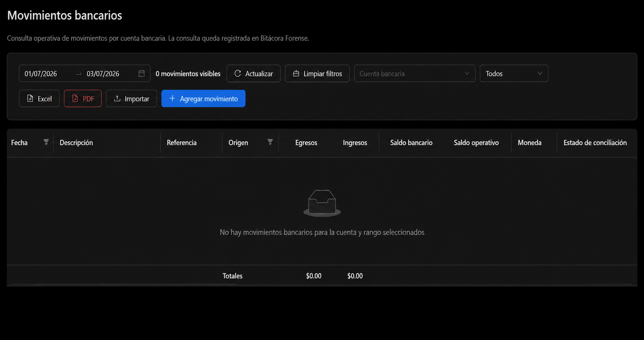Click the empty inbox placeholder icon
This screenshot has height=340, width=644.
[322, 203]
